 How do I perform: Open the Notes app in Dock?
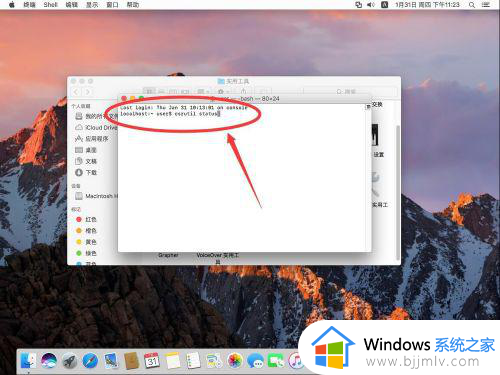point(173,361)
